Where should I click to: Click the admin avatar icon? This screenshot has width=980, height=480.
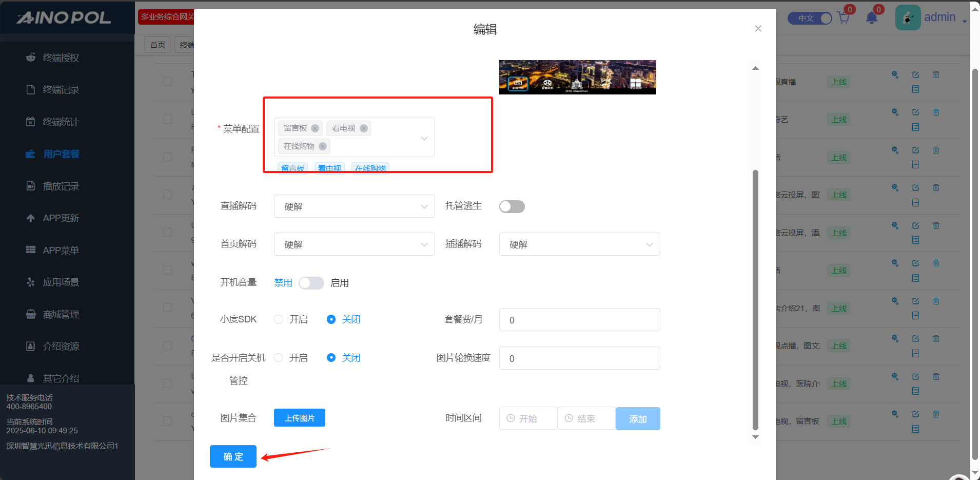coord(908,18)
